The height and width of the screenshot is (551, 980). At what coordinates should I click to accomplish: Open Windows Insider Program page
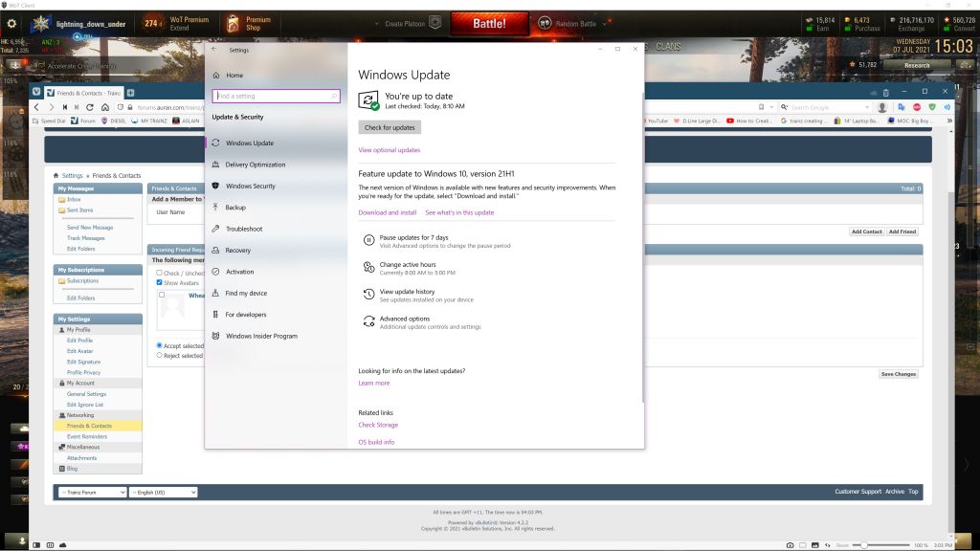point(261,336)
